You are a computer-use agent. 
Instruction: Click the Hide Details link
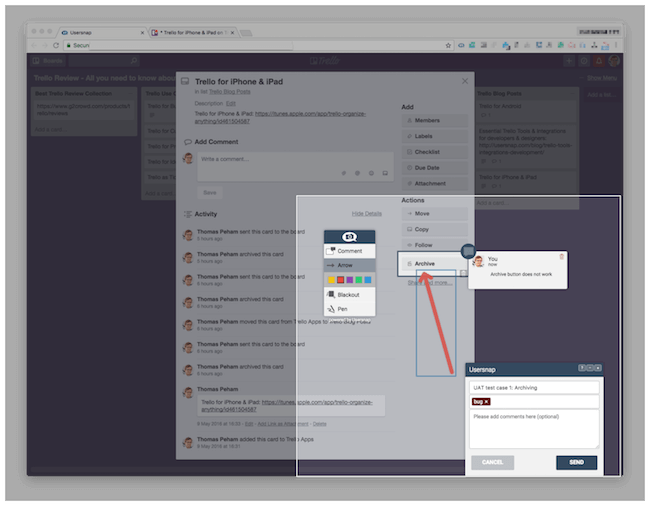[x=366, y=213]
